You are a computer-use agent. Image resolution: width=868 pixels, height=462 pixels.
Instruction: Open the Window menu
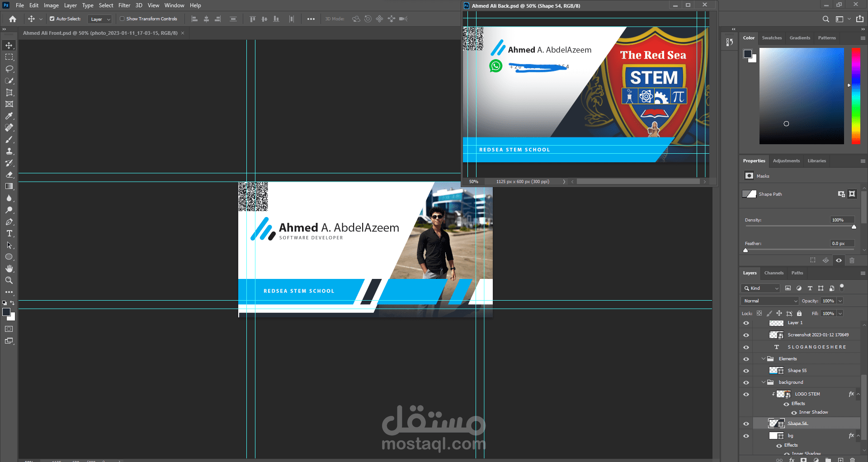pyautogui.click(x=174, y=5)
